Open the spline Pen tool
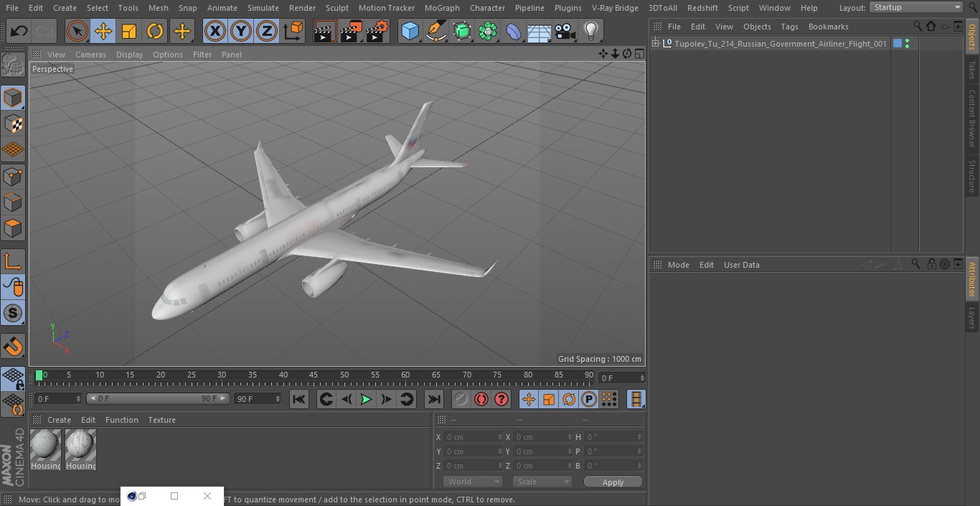The width and height of the screenshot is (980, 506). [x=435, y=31]
